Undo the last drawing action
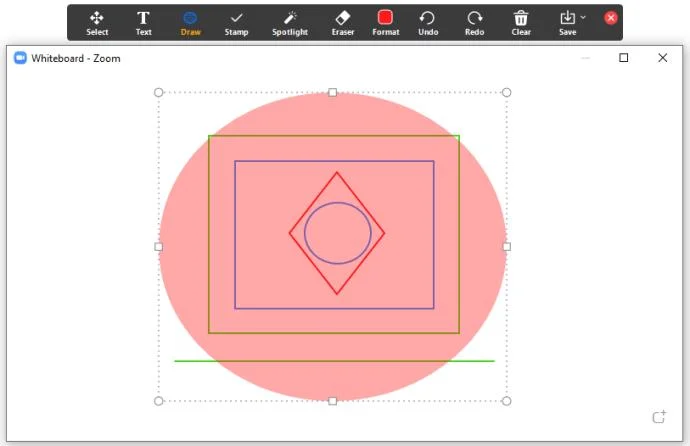The width and height of the screenshot is (690, 446). coord(428,23)
